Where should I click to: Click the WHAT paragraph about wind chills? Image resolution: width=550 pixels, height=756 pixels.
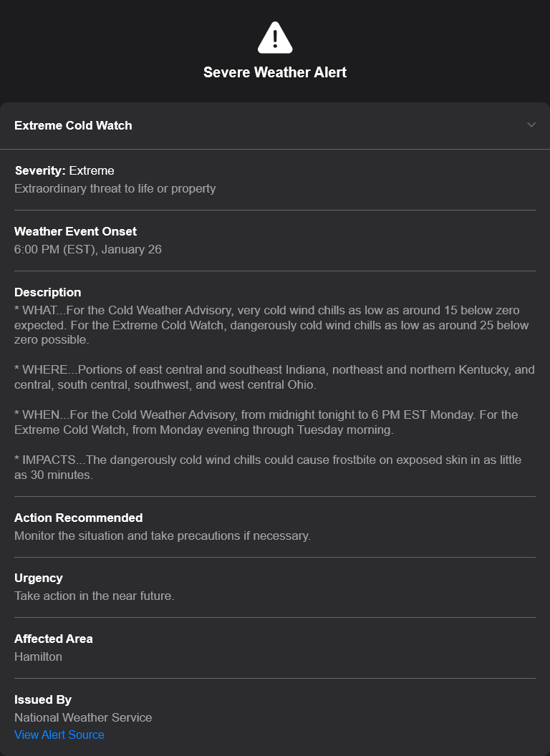click(271, 325)
